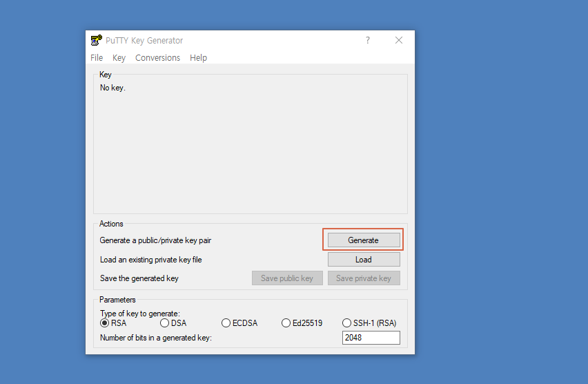Image resolution: width=588 pixels, height=384 pixels.
Task: Open the Key menu
Action: click(x=119, y=58)
